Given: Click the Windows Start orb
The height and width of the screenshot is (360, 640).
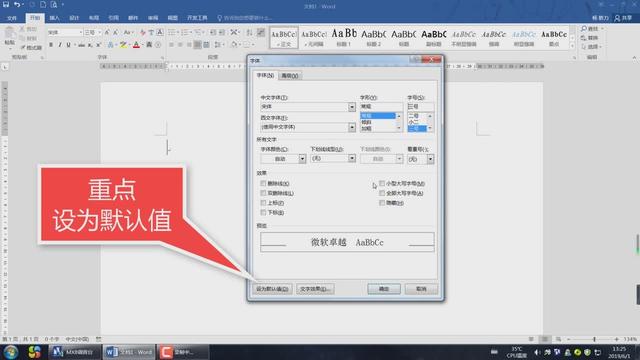Looking at the screenshot, I should click(11, 352).
